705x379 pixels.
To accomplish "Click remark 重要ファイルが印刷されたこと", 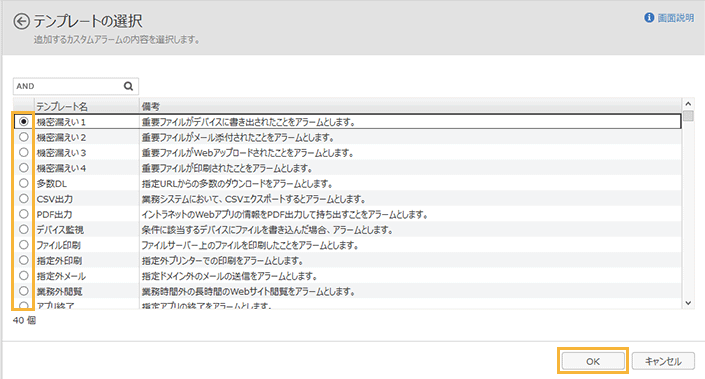I will [228, 168].
